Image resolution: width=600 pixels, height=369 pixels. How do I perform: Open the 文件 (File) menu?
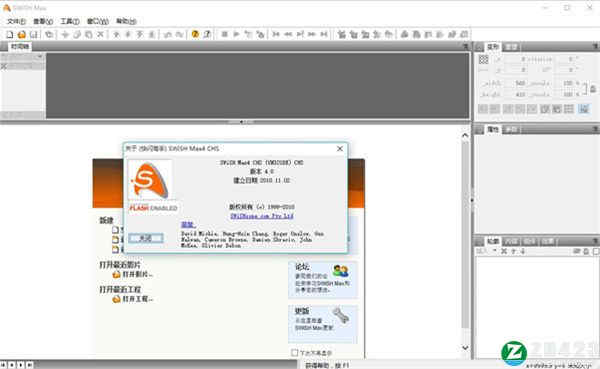tap(16, 21)
